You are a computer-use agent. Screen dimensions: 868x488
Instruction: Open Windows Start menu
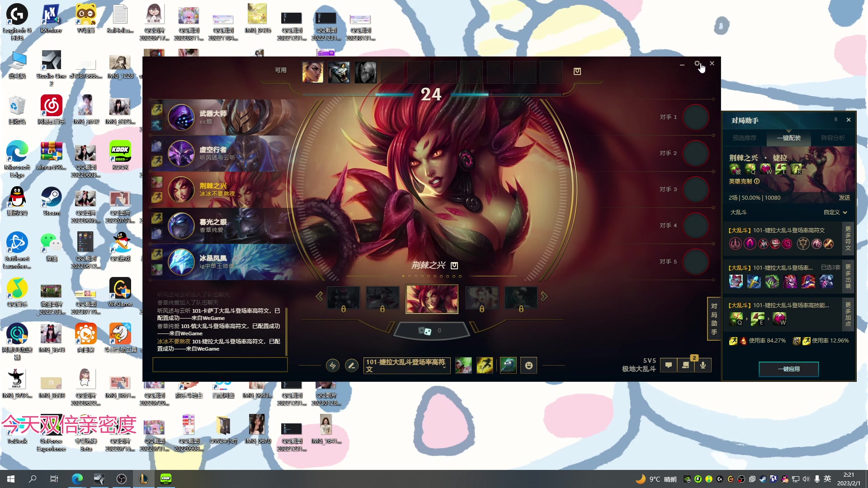click(x=11, y=479)
